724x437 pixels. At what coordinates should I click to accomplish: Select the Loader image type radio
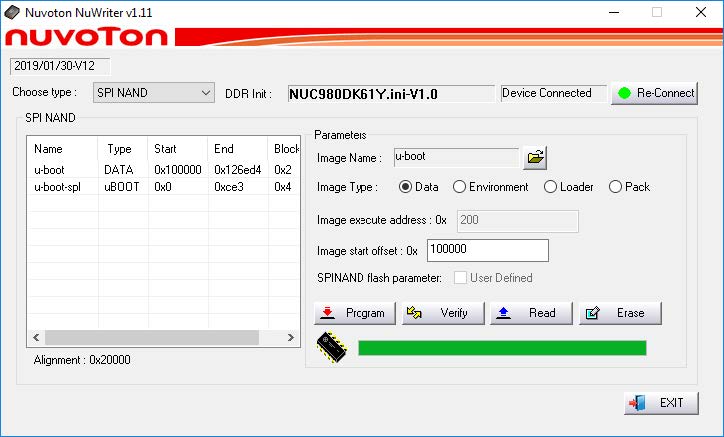pos(550,187)
